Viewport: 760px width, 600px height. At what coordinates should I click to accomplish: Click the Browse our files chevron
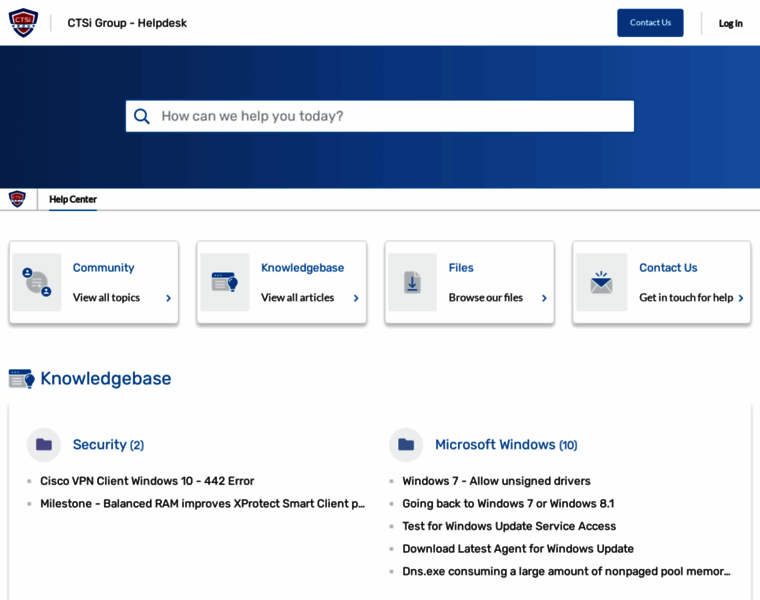coord(544,298)
